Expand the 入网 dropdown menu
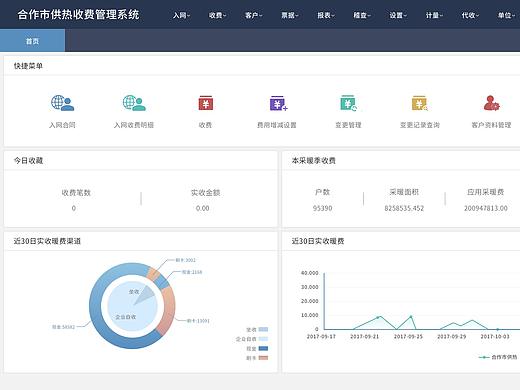 coord(181,15)
